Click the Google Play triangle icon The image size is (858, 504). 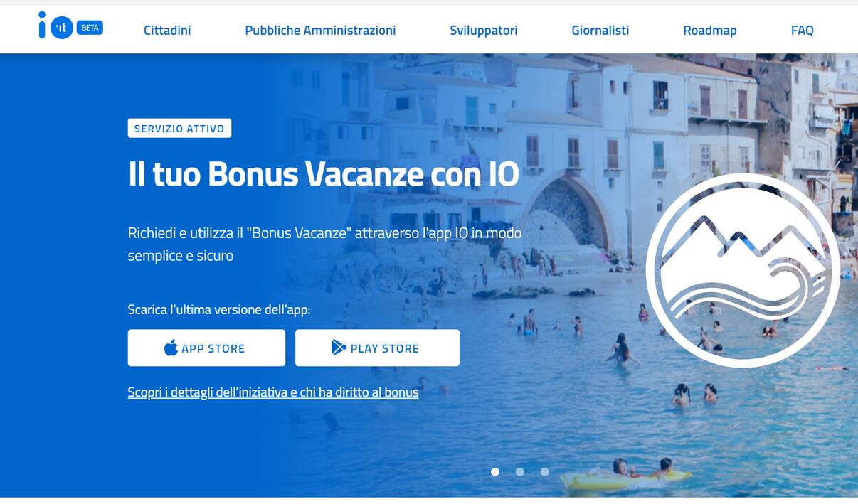pyautogui.click(x=339, y=348)
